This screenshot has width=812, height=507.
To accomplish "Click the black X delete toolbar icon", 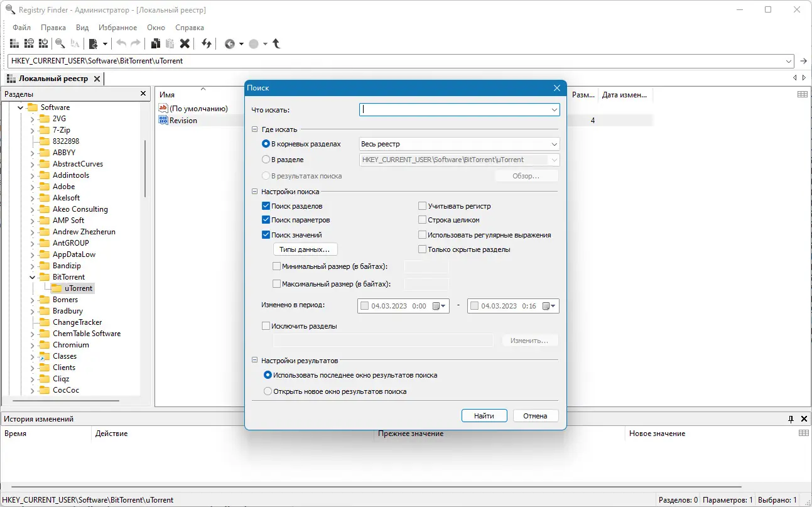I will pos(185,43).
